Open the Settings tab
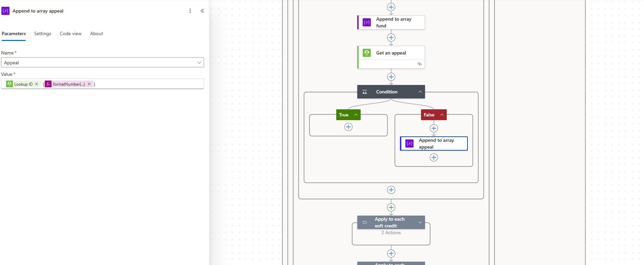The width and height of the screenshot is (644, 265). tap(43, 34)
